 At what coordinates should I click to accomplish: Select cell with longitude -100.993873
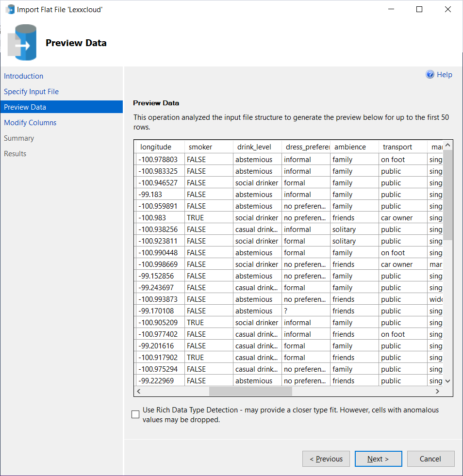(160, 299)
